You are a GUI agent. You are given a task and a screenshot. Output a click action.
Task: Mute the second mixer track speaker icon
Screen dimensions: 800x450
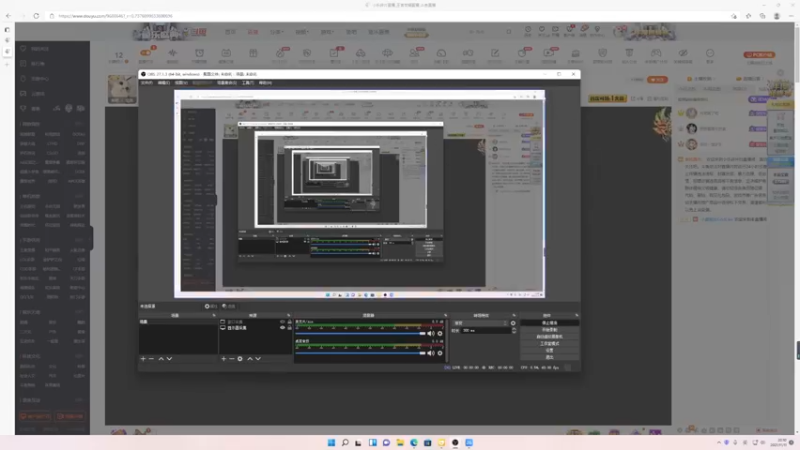pyautogui.click(x=431, y=353)
